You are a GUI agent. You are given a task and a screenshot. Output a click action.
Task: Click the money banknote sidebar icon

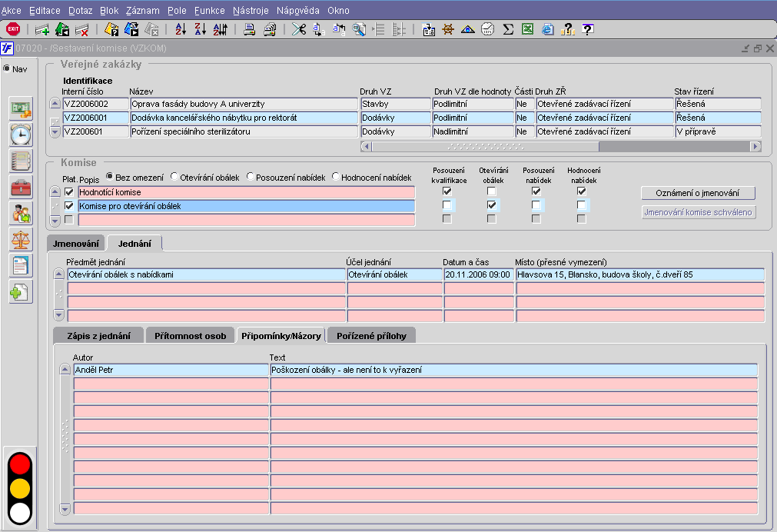click(21, 108)
